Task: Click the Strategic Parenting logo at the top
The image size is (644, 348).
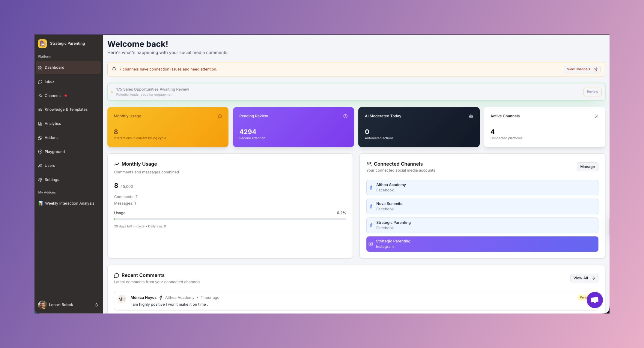Action: [42, 43]
